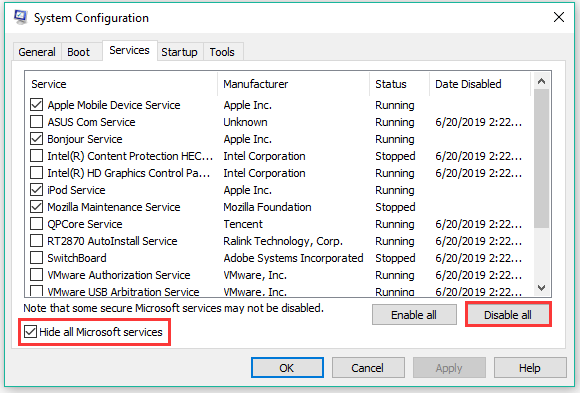Open Help for System Configuration
Screen dimensions: 580x393
(530, 368)
